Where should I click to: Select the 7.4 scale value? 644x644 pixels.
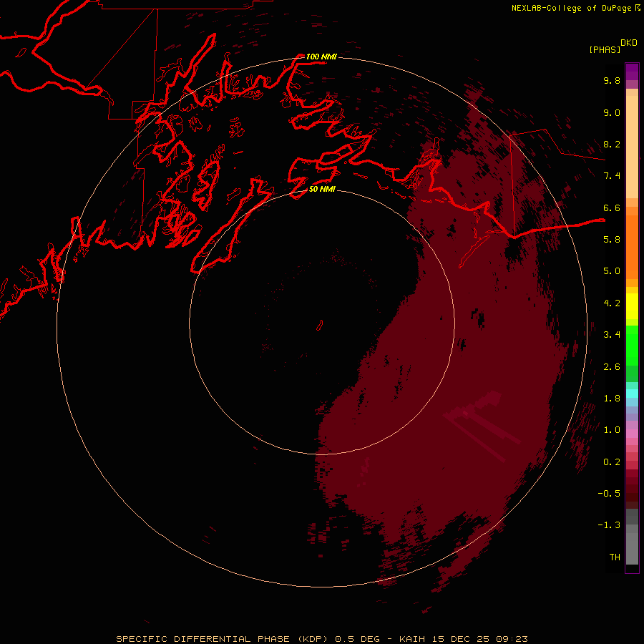tap(612, 176)
